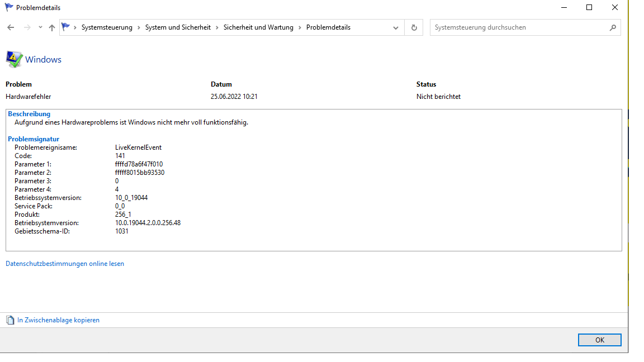Open Datenschutzbestimmungen online lesen link
The height and width of the screenshot is (362, 644).
[65, 264]
